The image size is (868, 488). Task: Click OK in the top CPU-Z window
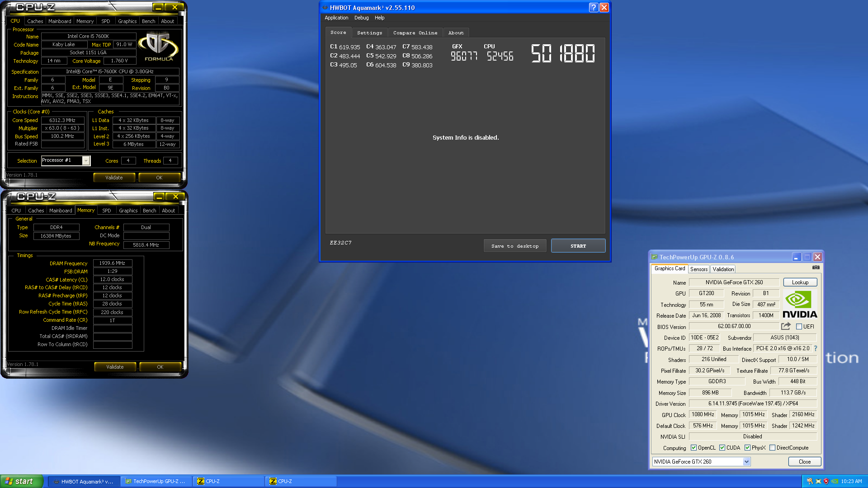pos(159,178)
